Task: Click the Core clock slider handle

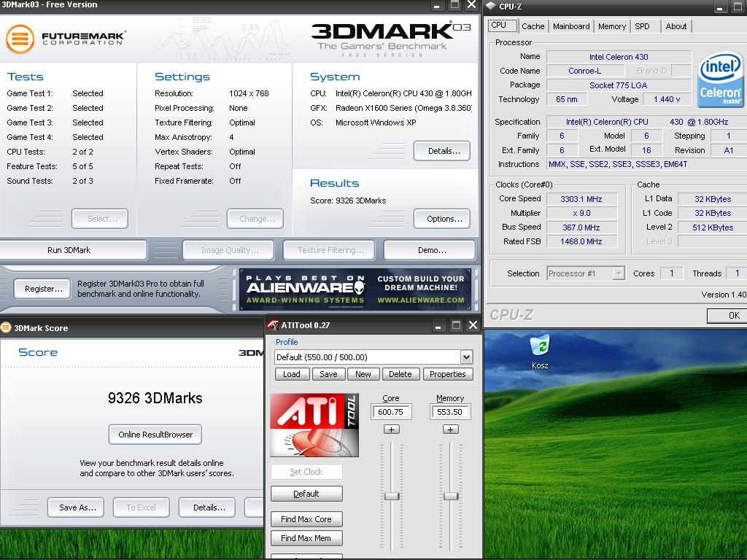Action: pos(392,496)
